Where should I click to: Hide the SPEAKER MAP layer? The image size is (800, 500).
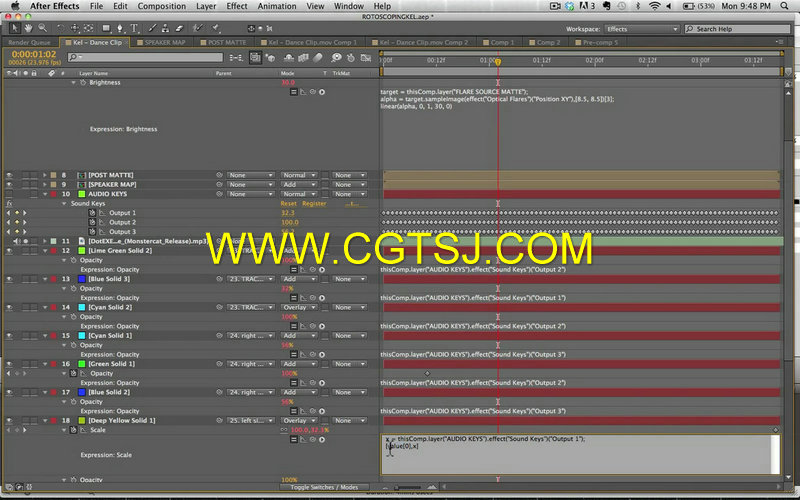pyautogui.click(x=9, y=185)
